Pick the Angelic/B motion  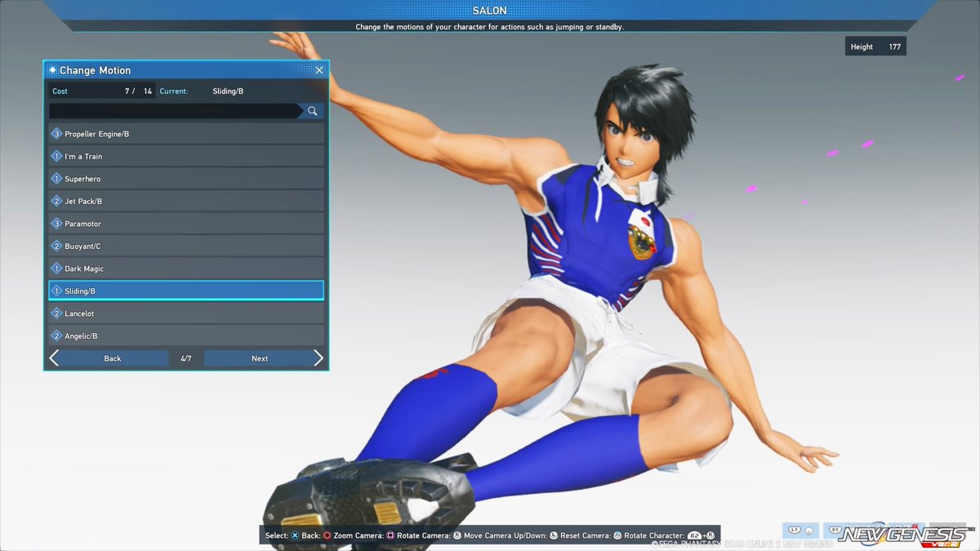(x=186, y=335)
